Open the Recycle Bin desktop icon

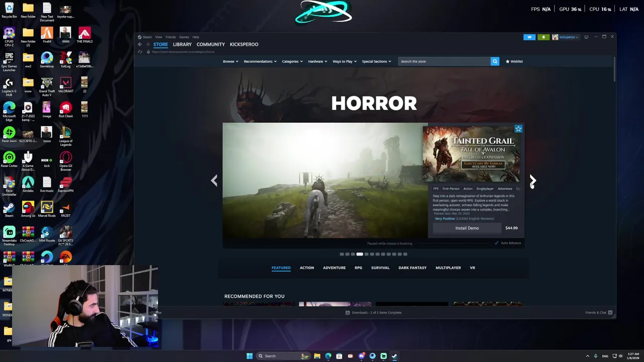pyautogui.click(x=9, y=11)
